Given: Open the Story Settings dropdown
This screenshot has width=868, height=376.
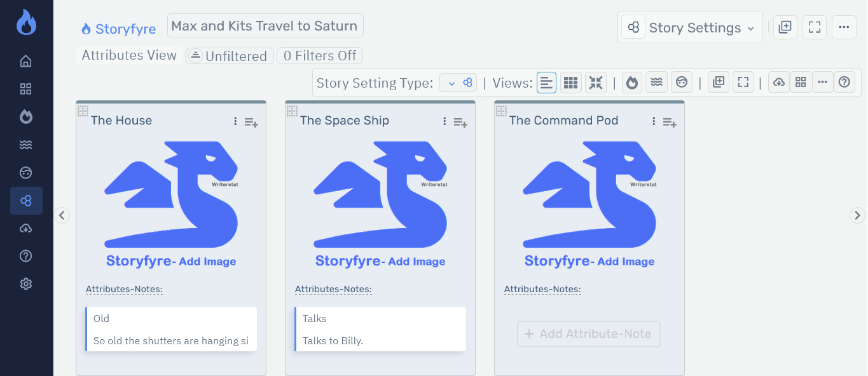Looking at the screenshot, I should tap(690, 27).
